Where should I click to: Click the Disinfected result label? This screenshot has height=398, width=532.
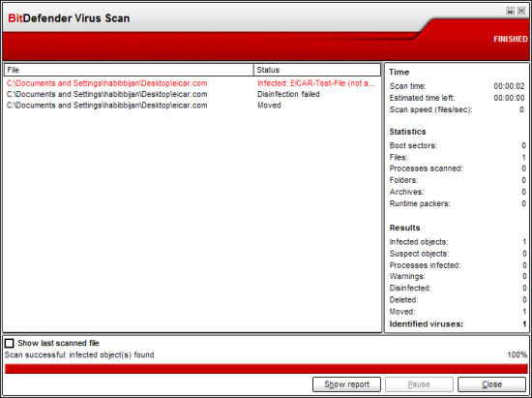coord(410,288)
